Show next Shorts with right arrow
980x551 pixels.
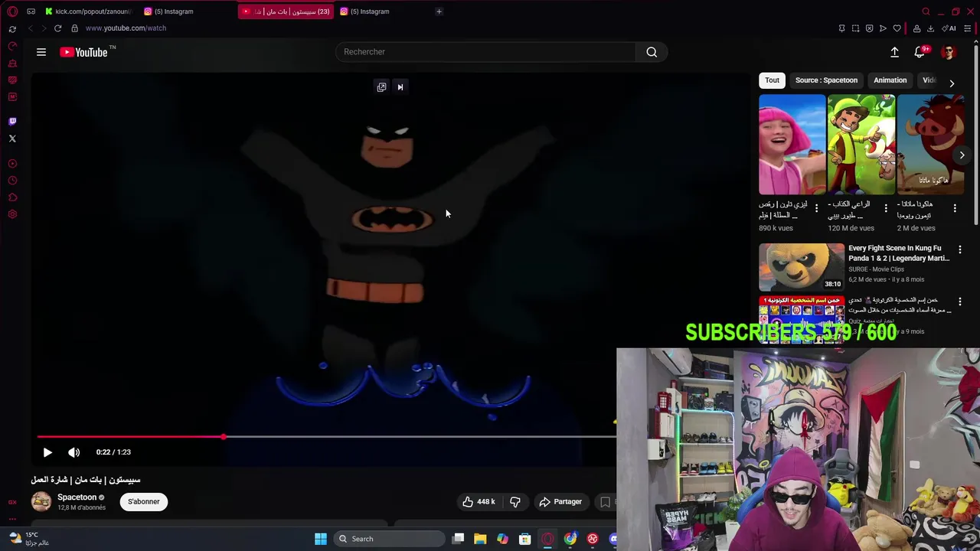click(x=962, y=155)
